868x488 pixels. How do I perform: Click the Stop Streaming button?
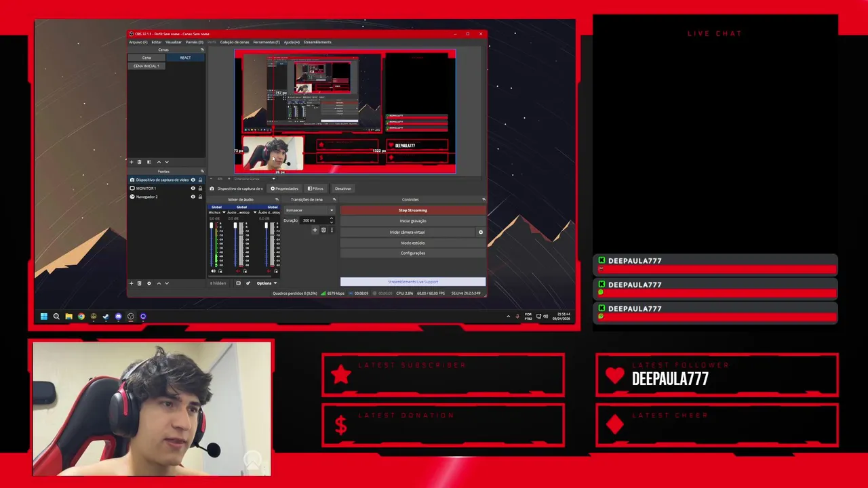[x=413, y=210]
